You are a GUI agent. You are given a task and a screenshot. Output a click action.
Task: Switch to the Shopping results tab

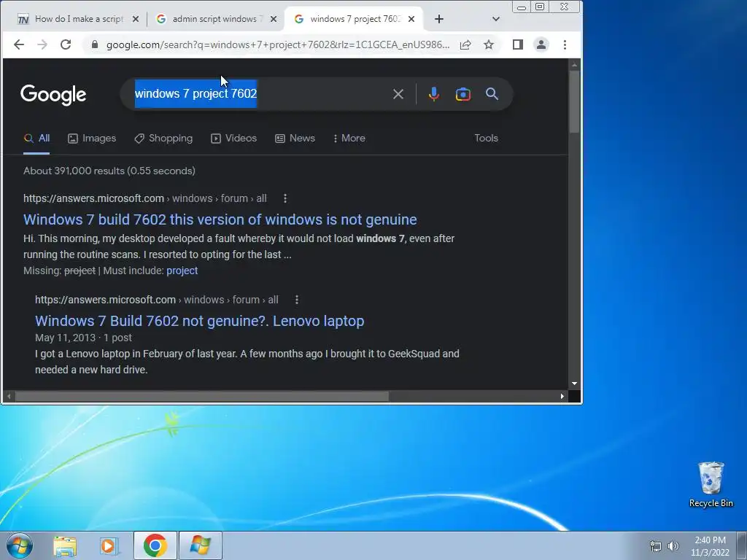163,138
